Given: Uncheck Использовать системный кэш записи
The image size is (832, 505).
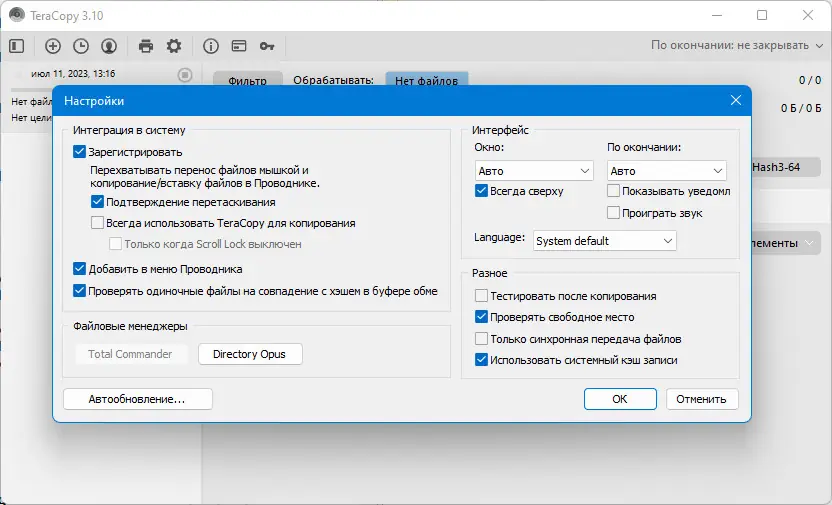Looking at the screenshot, I should click(x=481, y=360).
